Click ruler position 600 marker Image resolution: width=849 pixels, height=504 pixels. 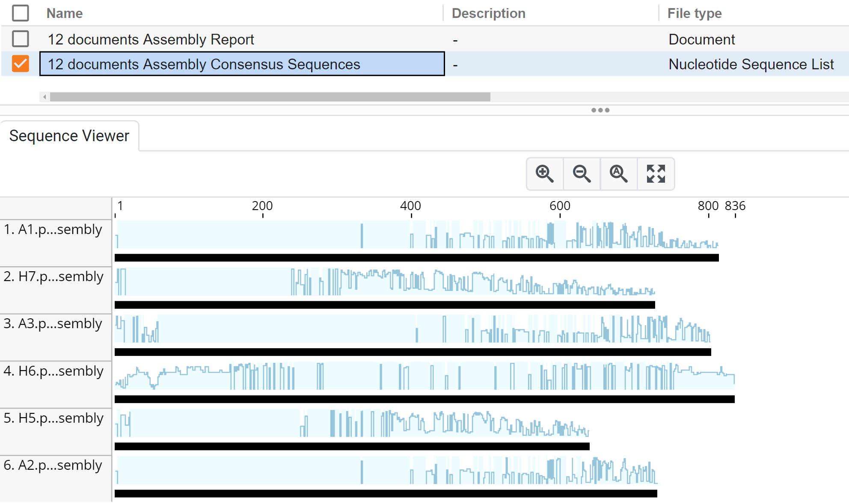pyautogui.click(x=560, y=206)
